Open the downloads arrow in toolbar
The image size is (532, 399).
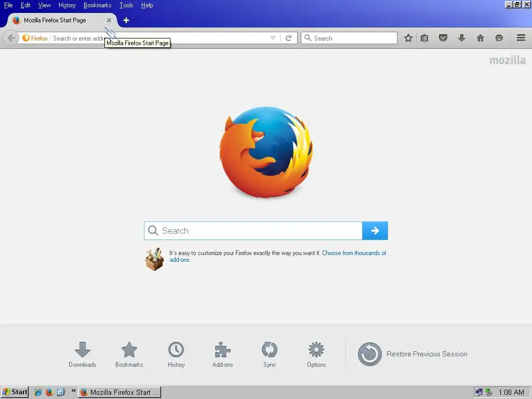point(461,38)
